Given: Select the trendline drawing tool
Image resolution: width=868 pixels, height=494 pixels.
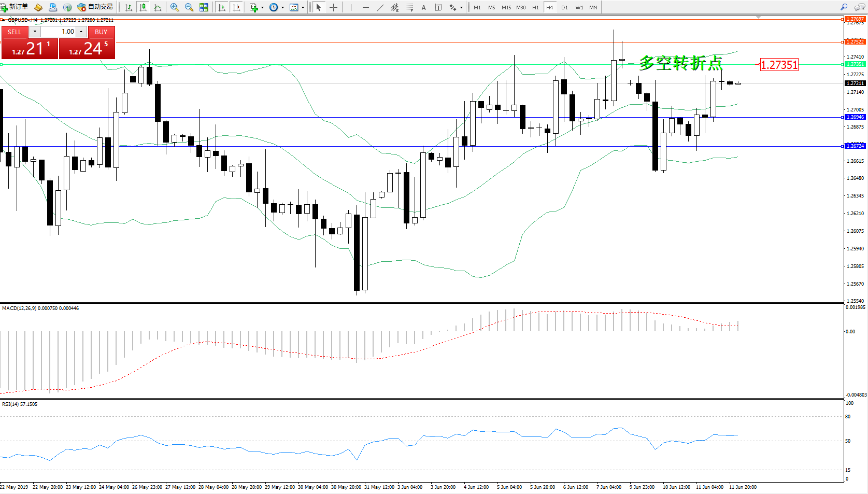Looking at the screenshot, I should [380, 7].
